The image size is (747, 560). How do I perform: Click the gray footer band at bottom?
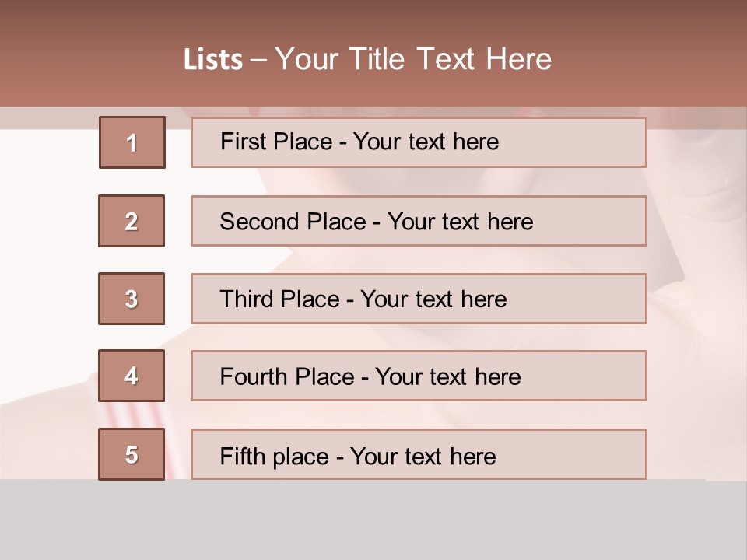[x=373, y=520]
